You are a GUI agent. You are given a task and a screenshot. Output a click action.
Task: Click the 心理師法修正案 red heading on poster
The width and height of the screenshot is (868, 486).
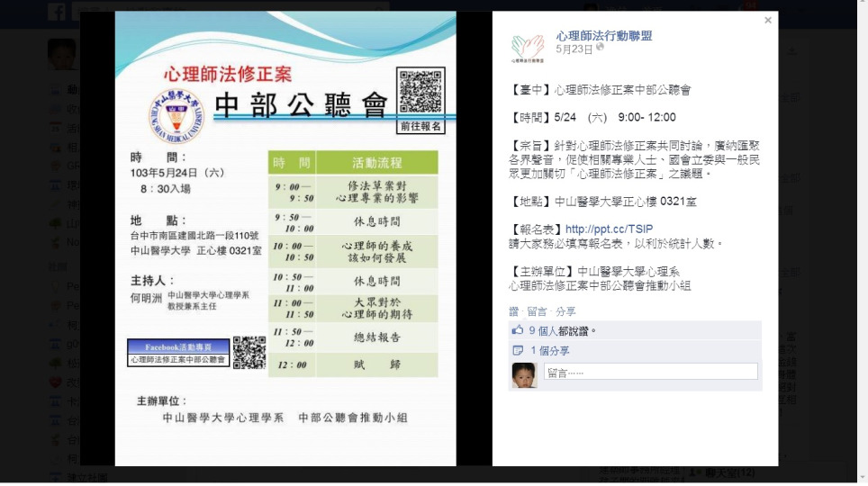(228, 74)
